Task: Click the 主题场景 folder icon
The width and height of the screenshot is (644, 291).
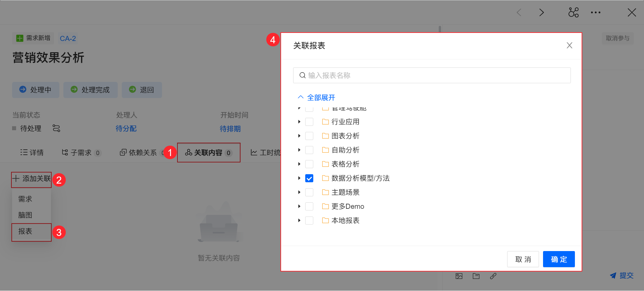Action: click(x=325, y=192)
